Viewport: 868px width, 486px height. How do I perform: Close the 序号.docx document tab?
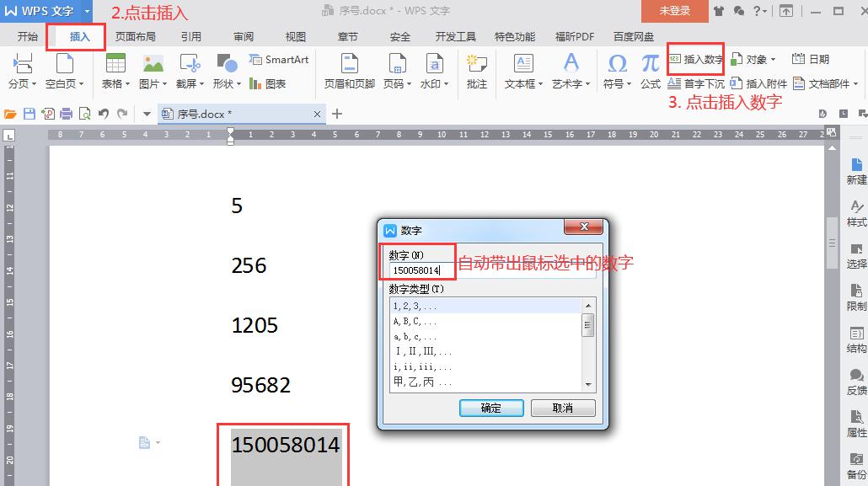click(x=317, y=114)
